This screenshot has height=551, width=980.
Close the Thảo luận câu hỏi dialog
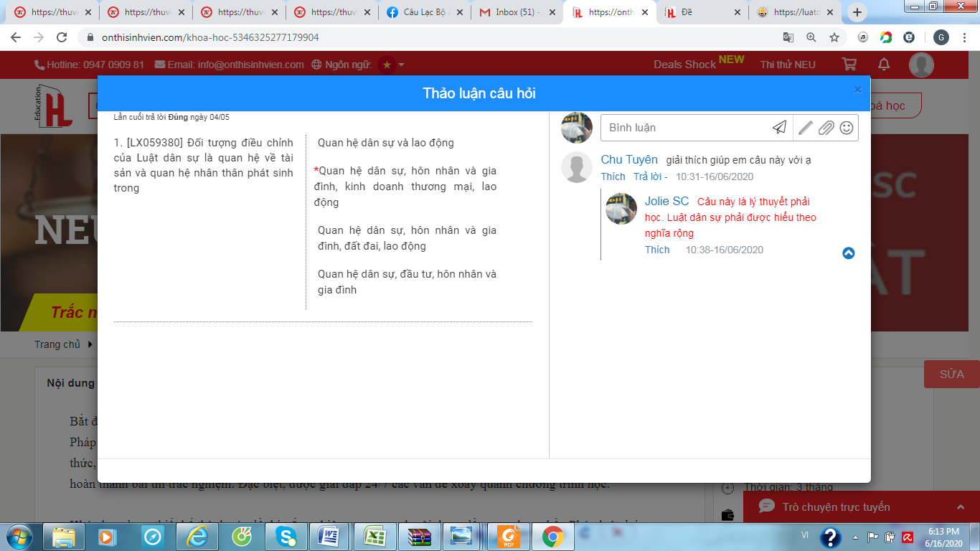click(x=857, y=90)
